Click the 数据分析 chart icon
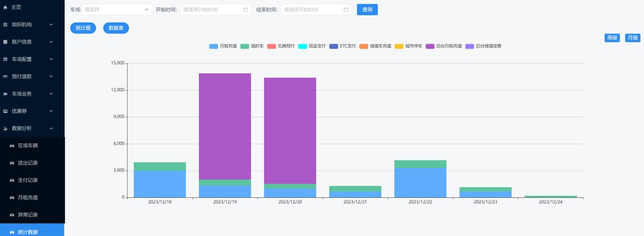 tap(5, 128)
